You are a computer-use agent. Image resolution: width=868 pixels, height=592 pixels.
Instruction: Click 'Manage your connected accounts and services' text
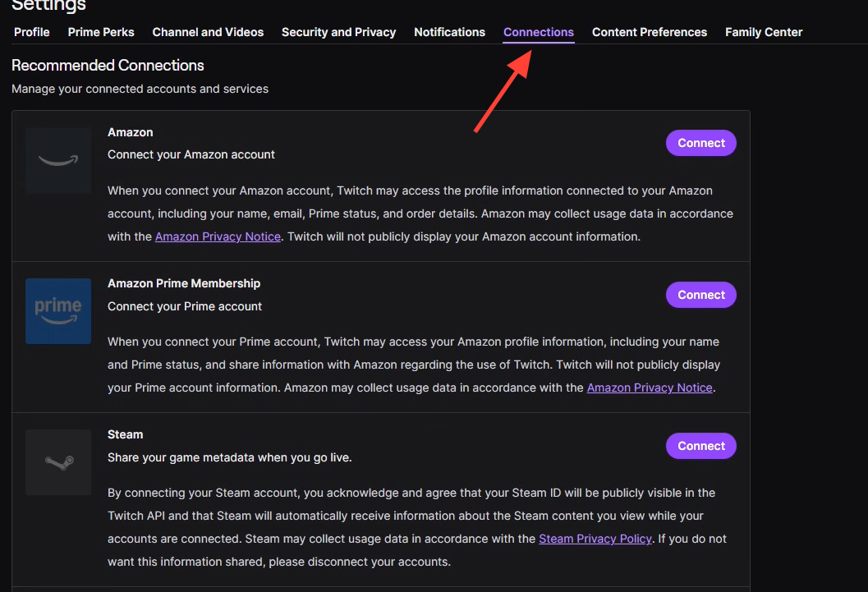pyautogui.click(x=140, y=89)
